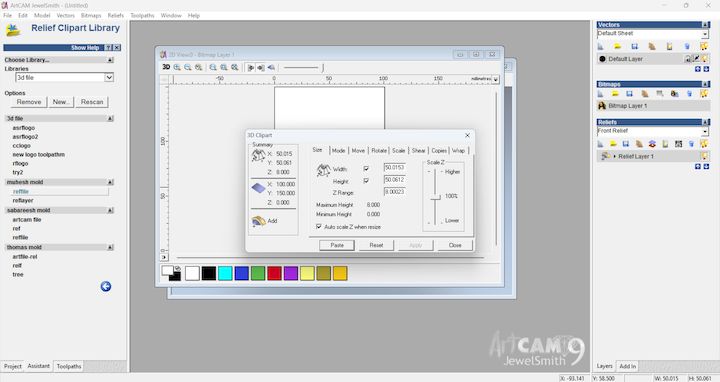This screenshot has width=720, height=382.
Task: Click open bitmap folder icon
Action: (x=615, y=94)
